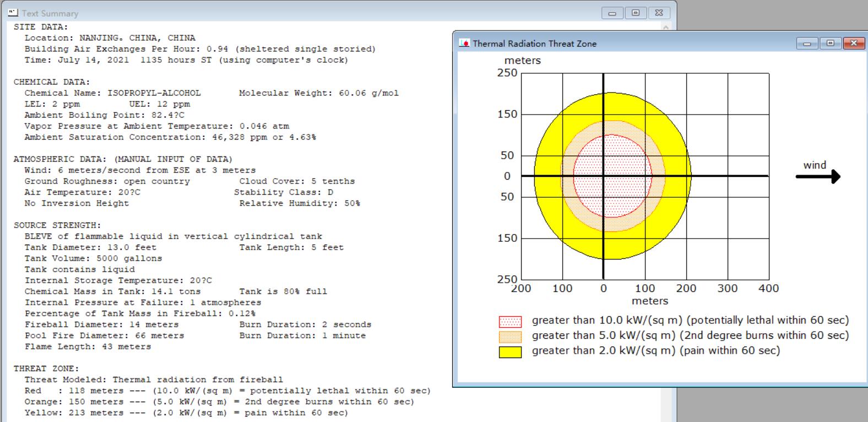Viewport: 868px width, 422px height.
Task: Maximize the Text Summary window
Action: click(636, 13)
